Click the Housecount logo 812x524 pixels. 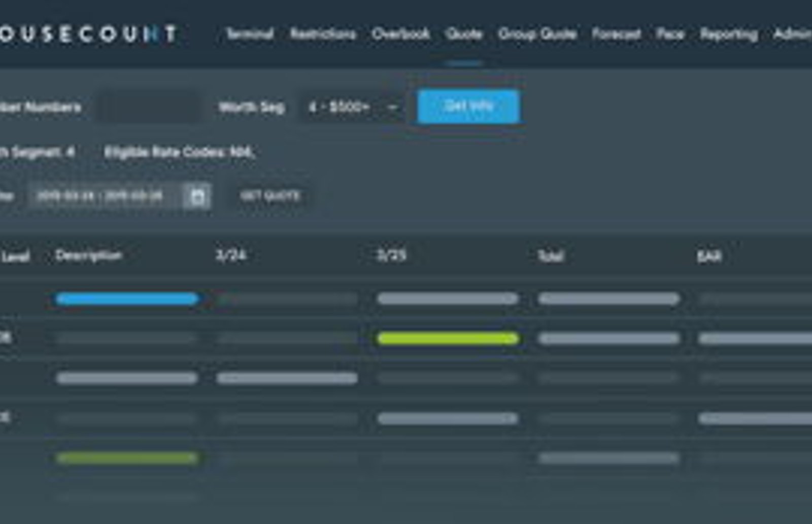[x=87, y=34]
